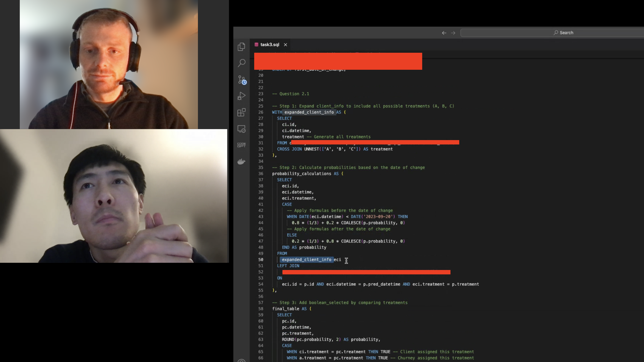Viewport: 644px width, 362px height.
Task: Close the task3.sql tab
Action: (285, 44)
